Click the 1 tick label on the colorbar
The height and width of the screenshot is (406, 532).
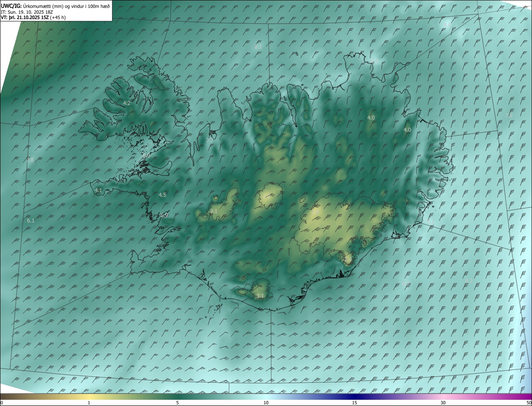89,403
